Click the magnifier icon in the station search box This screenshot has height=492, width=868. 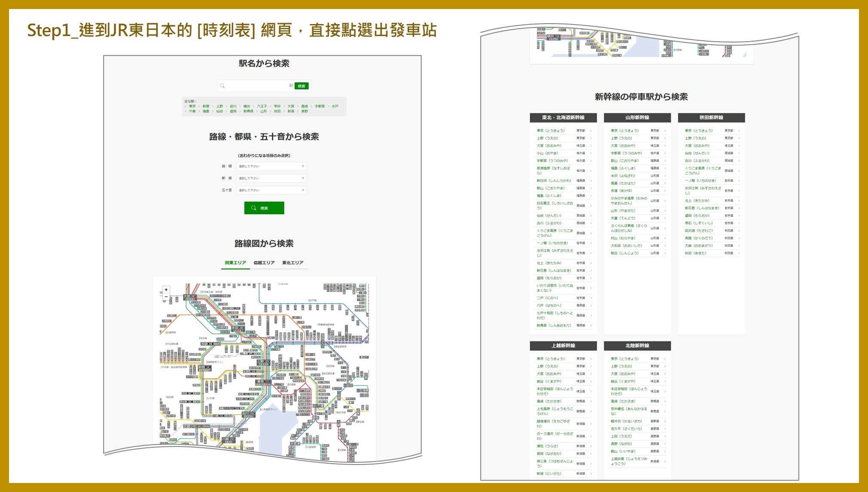(222, 86)
